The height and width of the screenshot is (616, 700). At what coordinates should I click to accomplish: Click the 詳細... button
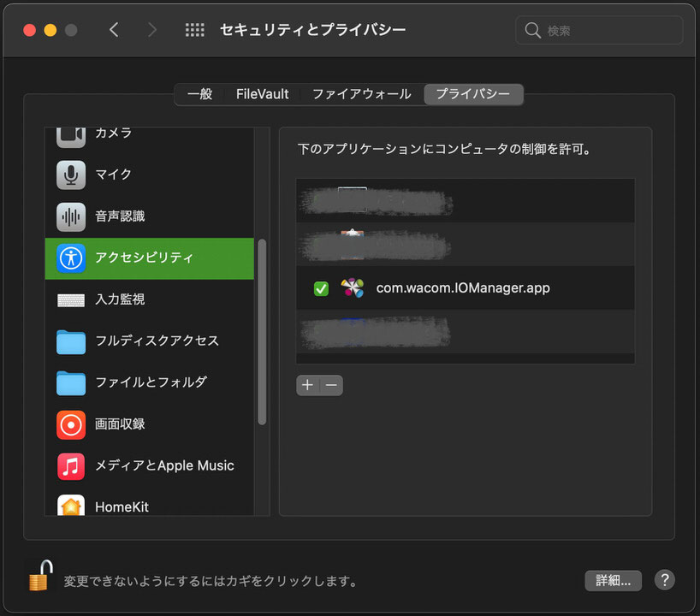click(x=613, y=580)
